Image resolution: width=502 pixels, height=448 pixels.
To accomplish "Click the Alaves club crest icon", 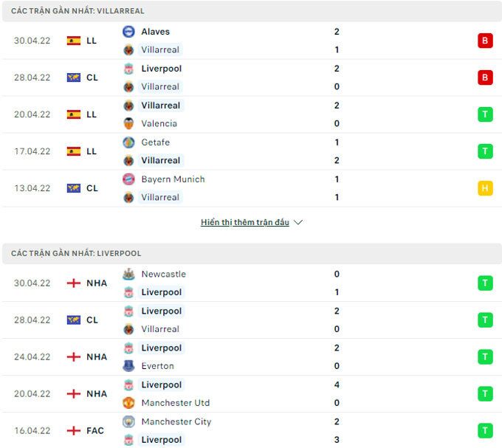I will point(128,32).
